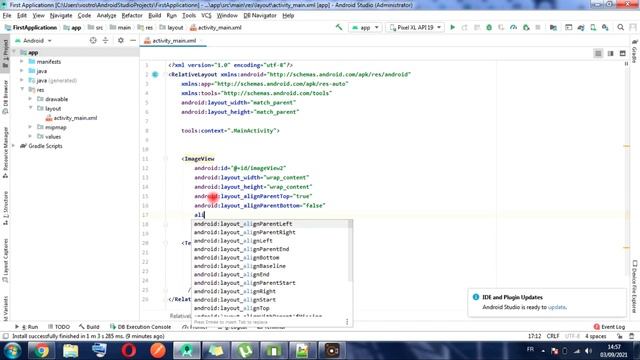Click Scroll from Source target icon in Project panel

pyautogui.click(x=93, y=40)
